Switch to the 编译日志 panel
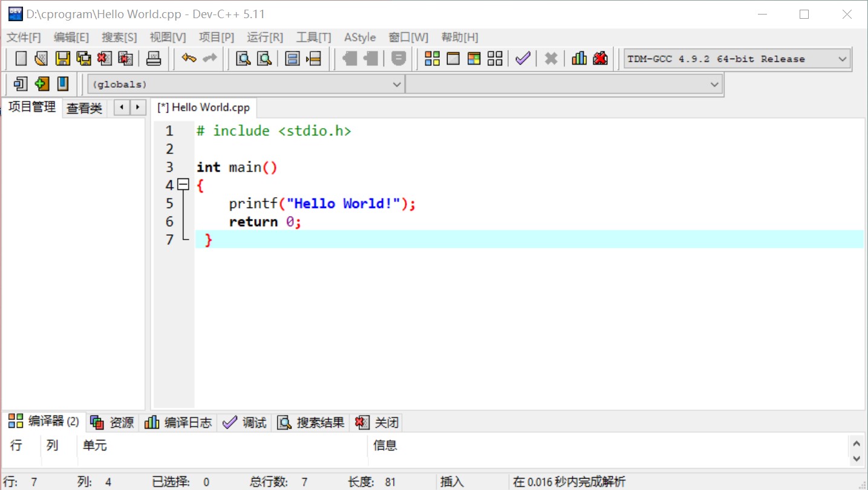The width and height of the screenshot is (868, 490). (x=178, y=422)
